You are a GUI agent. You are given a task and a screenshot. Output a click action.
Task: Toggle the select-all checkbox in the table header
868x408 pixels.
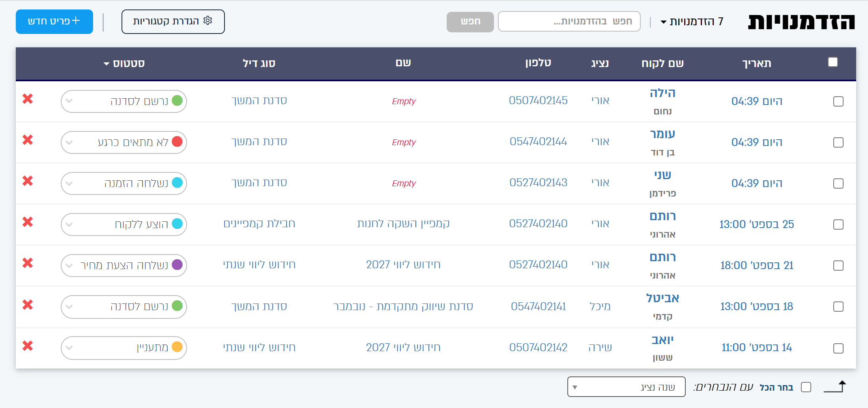pos(833,62)
